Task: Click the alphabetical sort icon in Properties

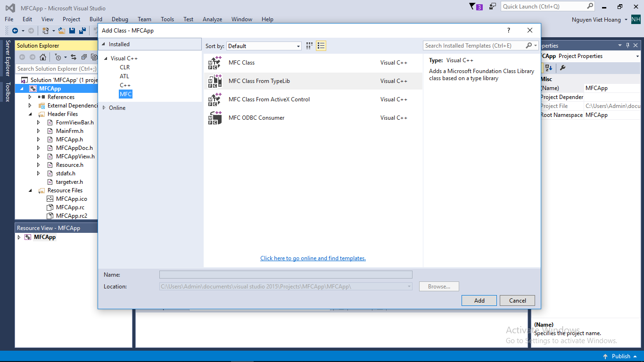Action: pos(549,68)
